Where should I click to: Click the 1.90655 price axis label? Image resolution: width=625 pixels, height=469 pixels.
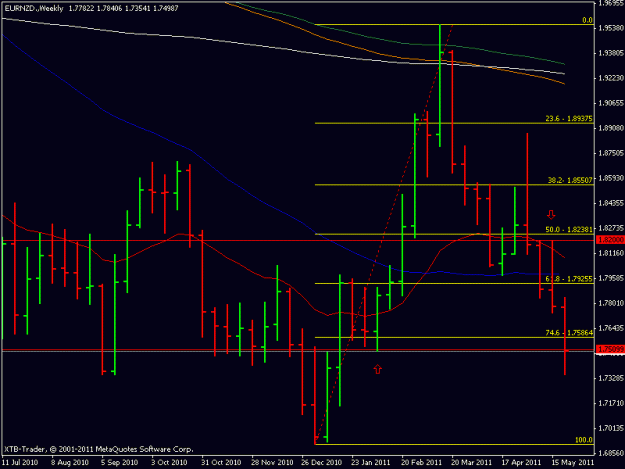pyautogui.click(x=611, y=103)
